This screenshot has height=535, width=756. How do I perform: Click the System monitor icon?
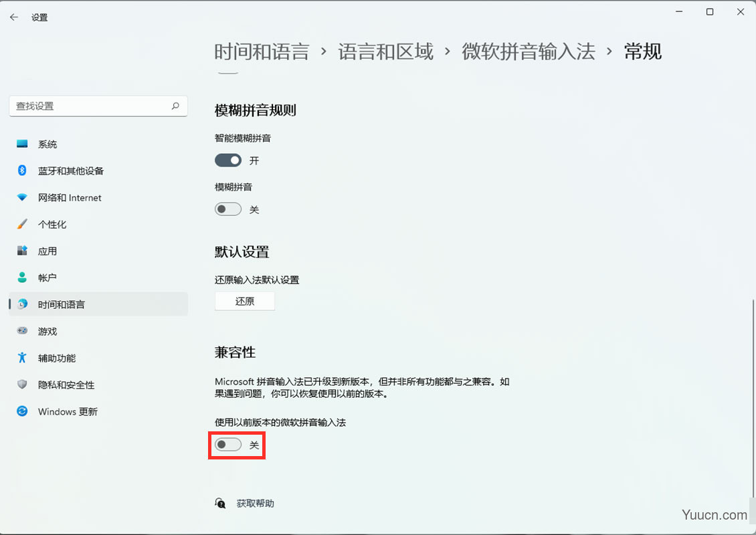(x=22, y=144)
